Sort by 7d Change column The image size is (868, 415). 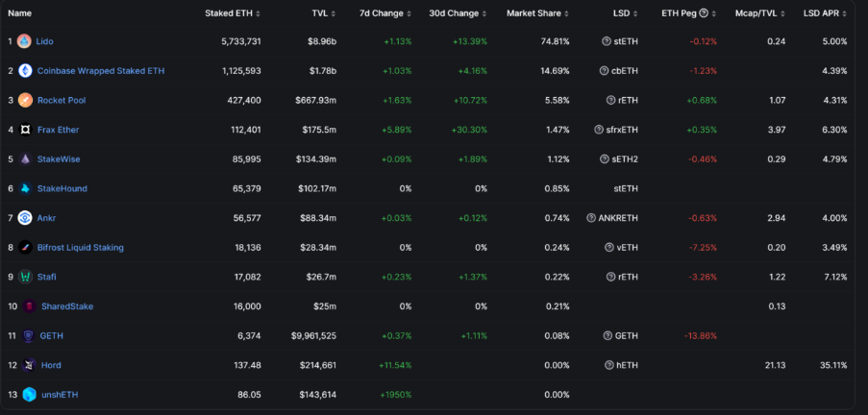tap(385, 13)
